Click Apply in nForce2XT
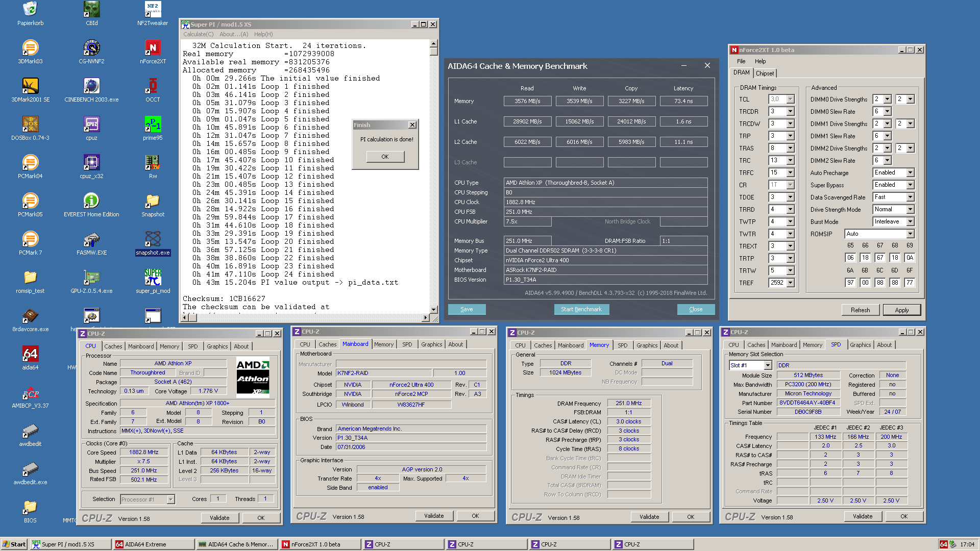980x551 pixels. click(x=902, y=310)
